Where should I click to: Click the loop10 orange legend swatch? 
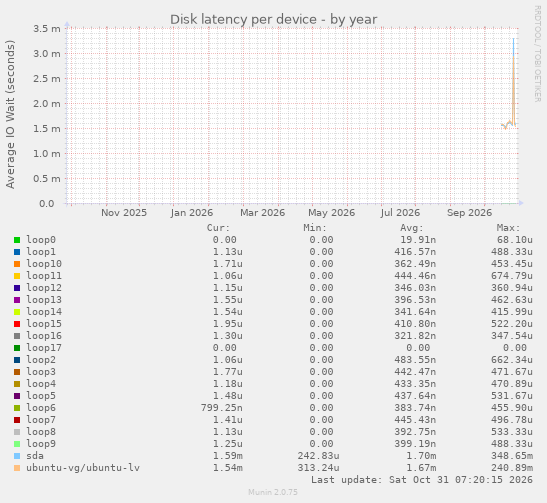[x=17, y=264]
